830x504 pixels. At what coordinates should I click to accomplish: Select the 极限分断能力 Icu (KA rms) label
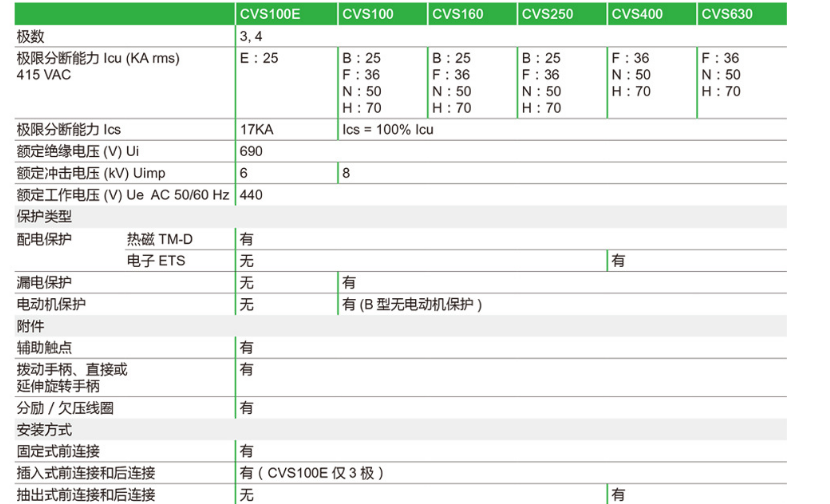(98, 58)
